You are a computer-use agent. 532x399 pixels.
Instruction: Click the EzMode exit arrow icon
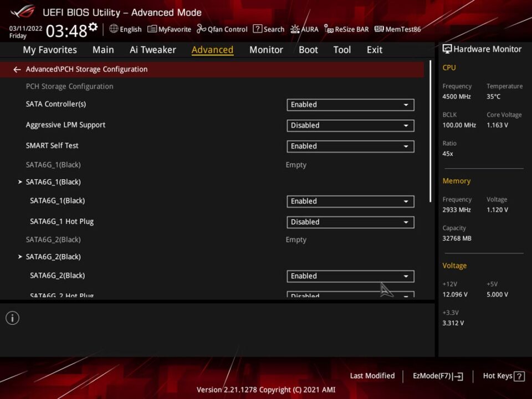[x=458, y=376]
